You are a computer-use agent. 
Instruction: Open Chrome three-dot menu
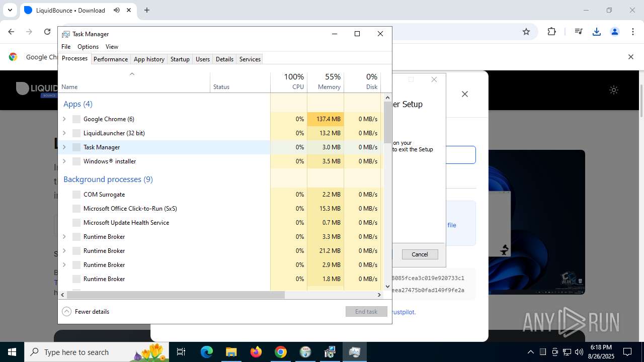click(632, 32)
